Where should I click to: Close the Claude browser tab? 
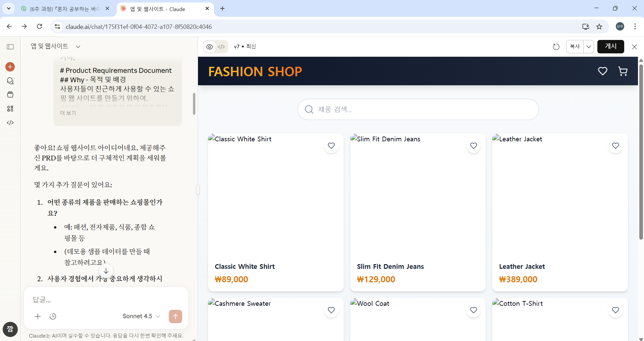207,9
